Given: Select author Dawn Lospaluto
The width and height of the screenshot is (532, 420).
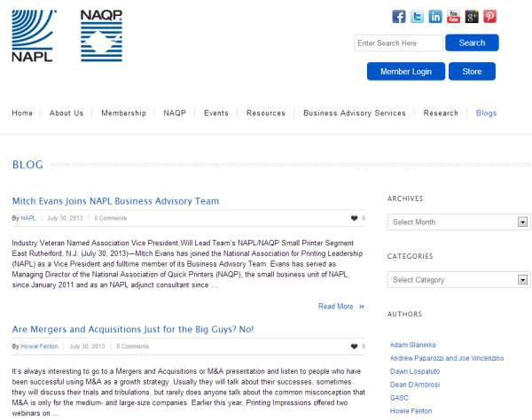Looking at the screenshot, I should pyautogui.click(x=415, y=371).
